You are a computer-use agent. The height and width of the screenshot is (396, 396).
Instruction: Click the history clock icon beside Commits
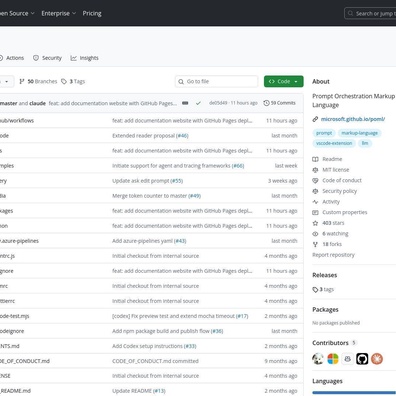point(266,103)
